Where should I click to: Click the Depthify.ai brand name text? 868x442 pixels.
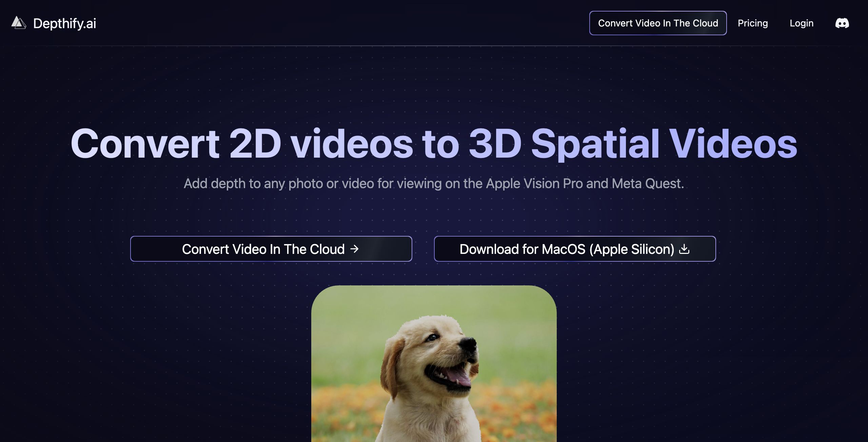click(x=64, y=23)
